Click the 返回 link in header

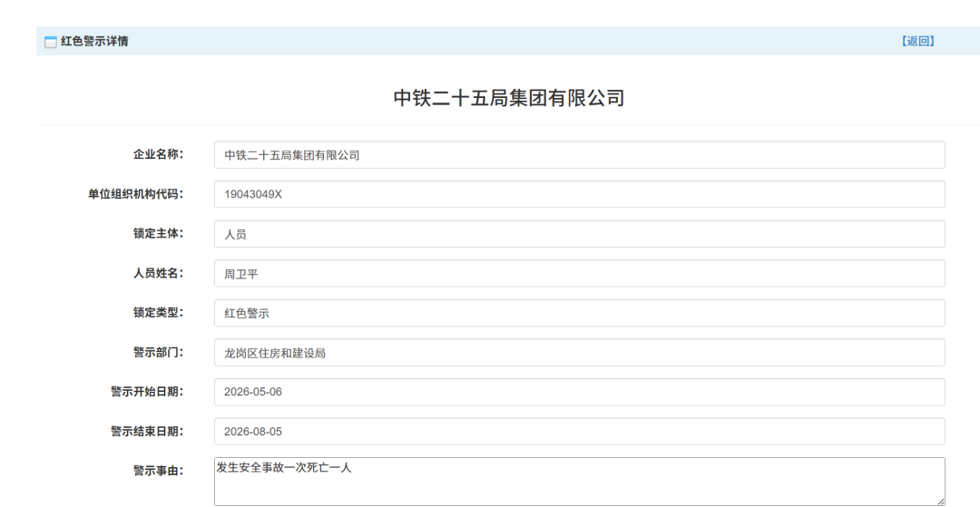click(x=918, y=41)
